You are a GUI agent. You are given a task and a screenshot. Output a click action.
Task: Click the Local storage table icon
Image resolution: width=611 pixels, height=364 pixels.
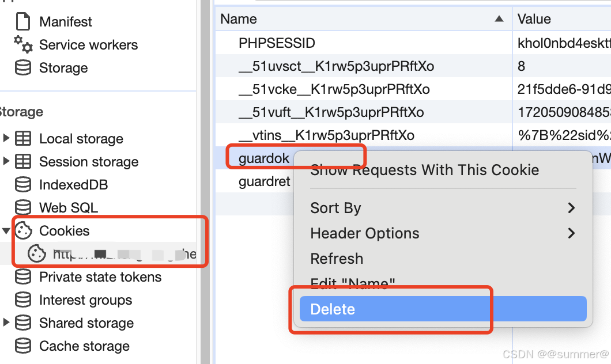click(x=23, y=139)
